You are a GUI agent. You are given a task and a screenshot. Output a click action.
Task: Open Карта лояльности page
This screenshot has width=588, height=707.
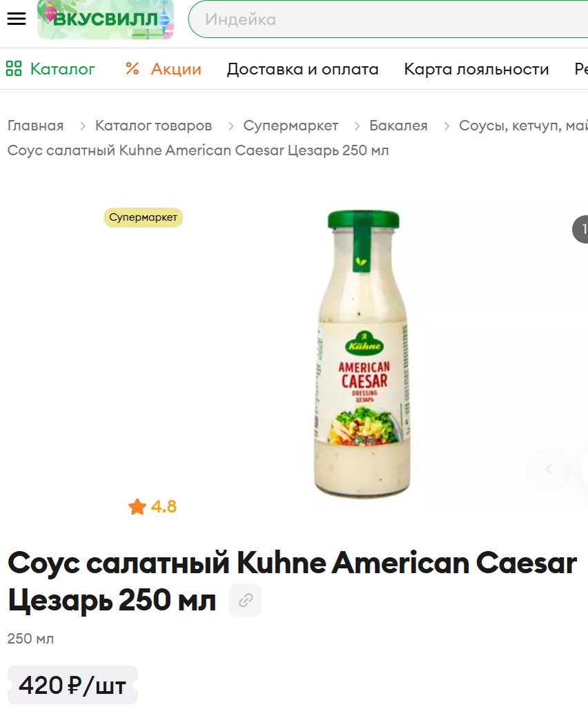[476, 69]
